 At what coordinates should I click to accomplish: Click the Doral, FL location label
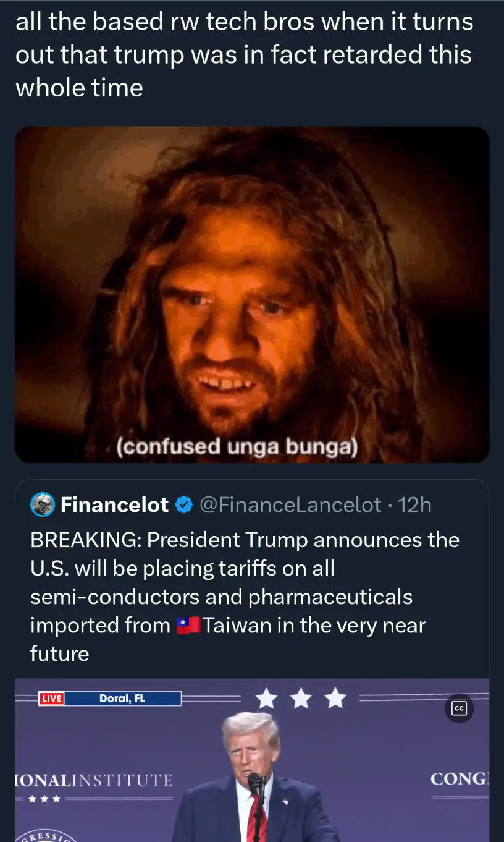pyautogui.click(x=122, y=699)
